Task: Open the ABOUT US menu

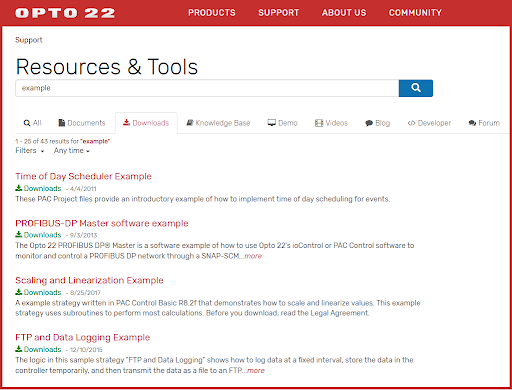Action: click(344, 13)
